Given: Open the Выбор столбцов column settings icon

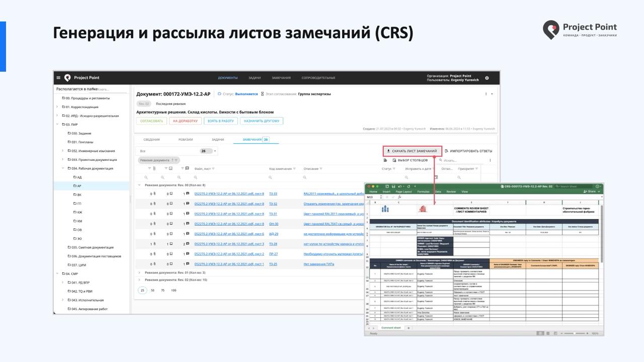Looking at the screenshot, I should [394, 159].
